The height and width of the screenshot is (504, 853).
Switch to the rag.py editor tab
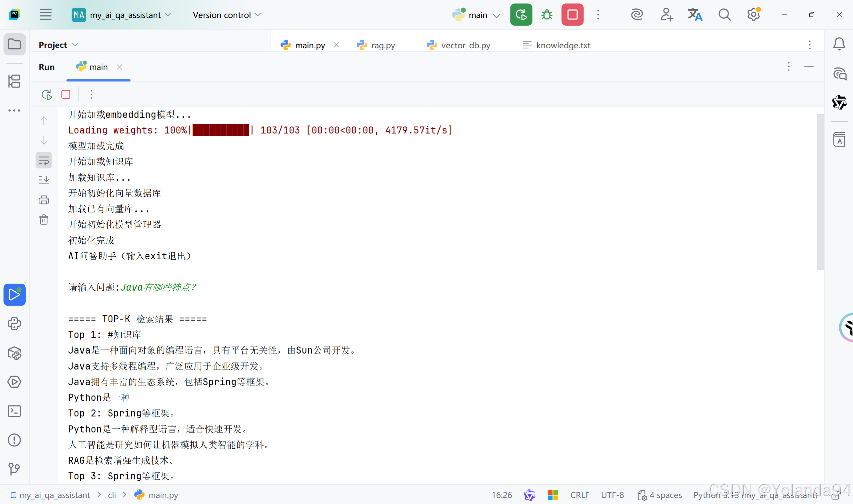pyautogui.click(x=376, y=45)
